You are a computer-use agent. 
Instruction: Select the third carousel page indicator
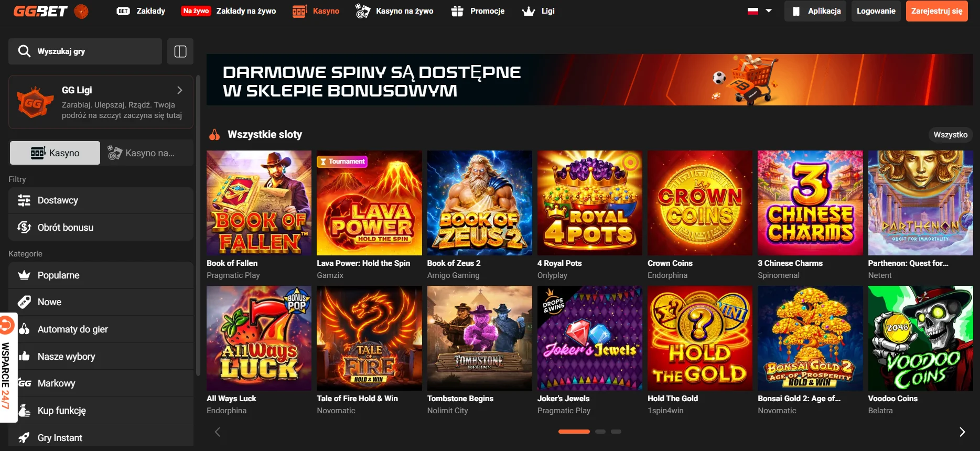coord(616,432)
